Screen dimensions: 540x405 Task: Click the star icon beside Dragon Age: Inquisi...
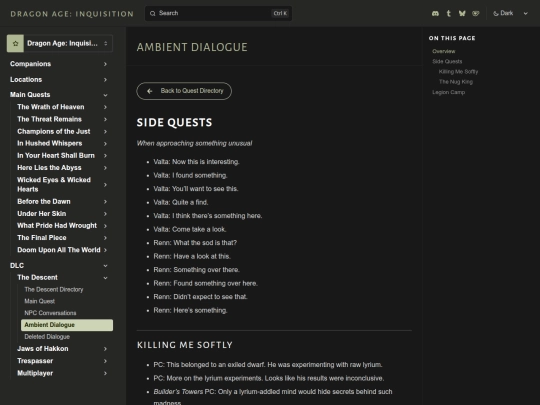click(15, 43)
